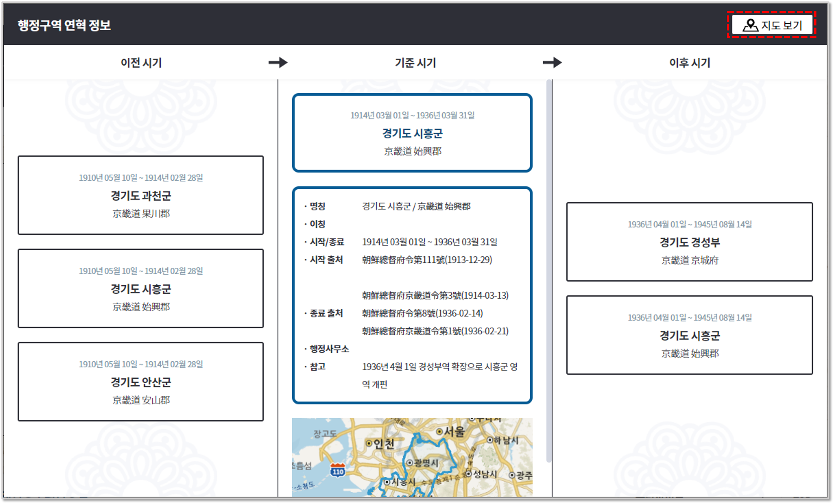Click the 성남시 marker on the map
The height and width of the screenshot is (504, 834).
point(468,474)
